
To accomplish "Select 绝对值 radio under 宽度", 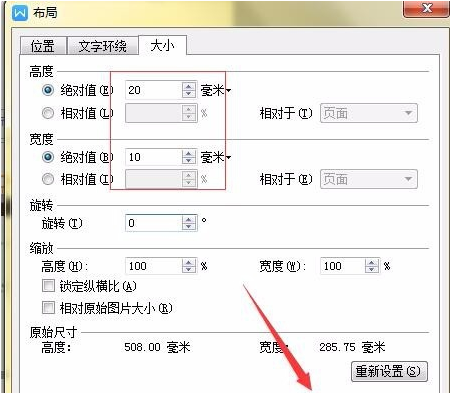I will pos(48,157).
